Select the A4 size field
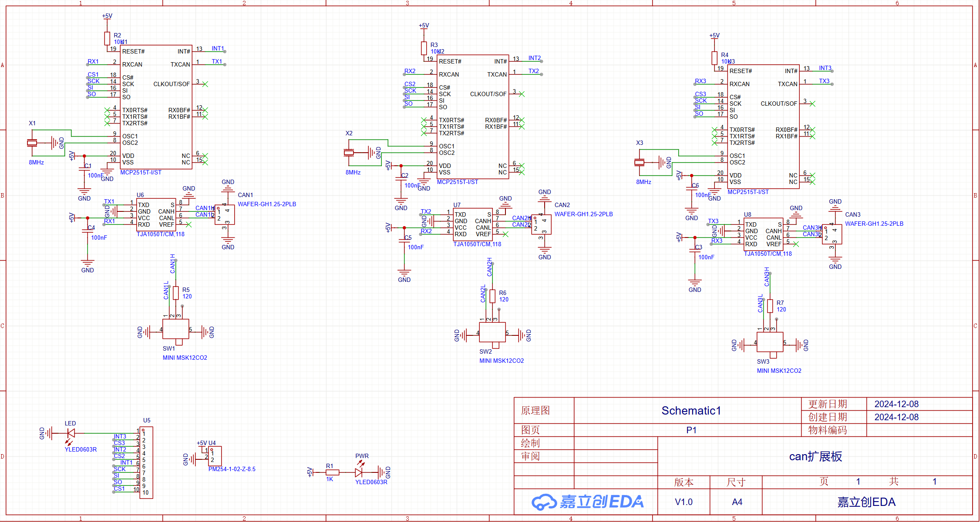This screenshot has width=980, height=522. pyautogui.click(x=737, y=502)
